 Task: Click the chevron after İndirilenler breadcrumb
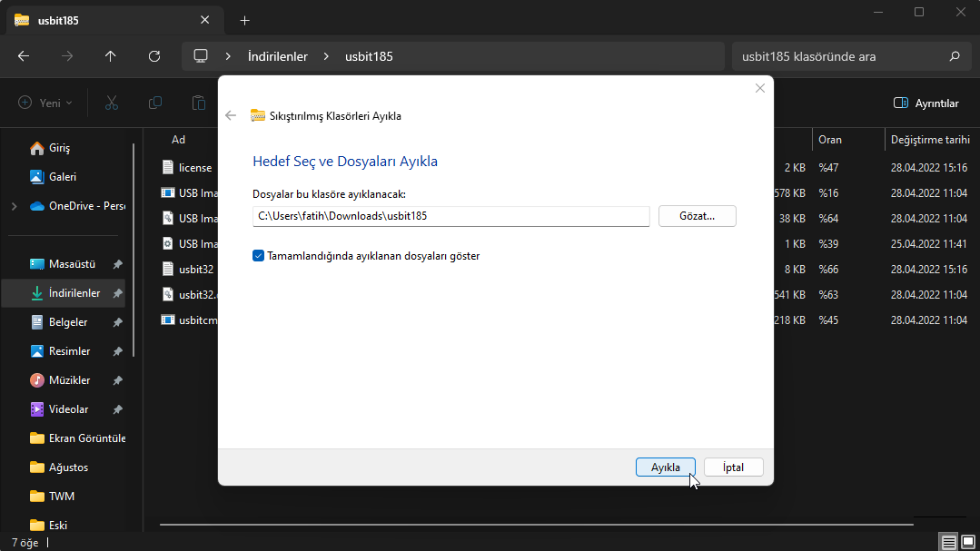click(325, 55)
